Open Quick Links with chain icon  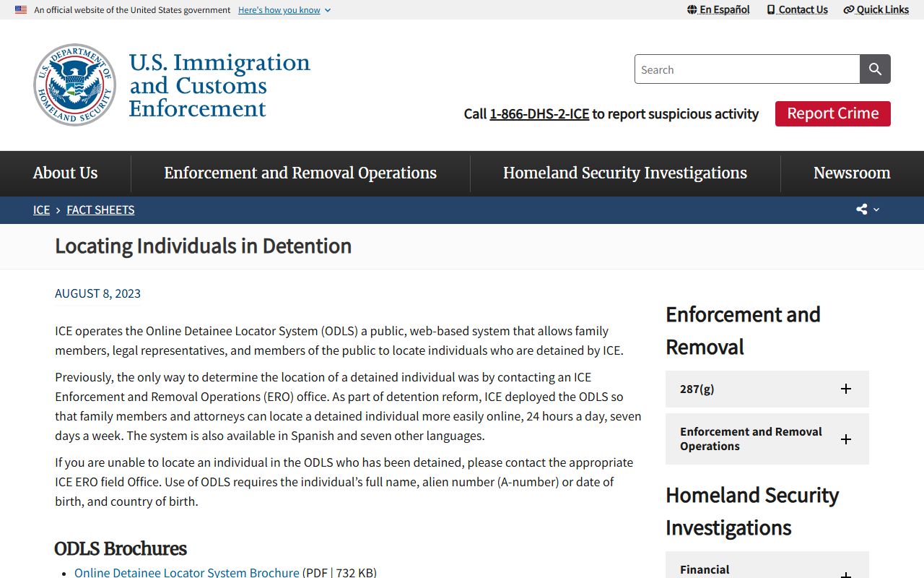tap(876, 9)
